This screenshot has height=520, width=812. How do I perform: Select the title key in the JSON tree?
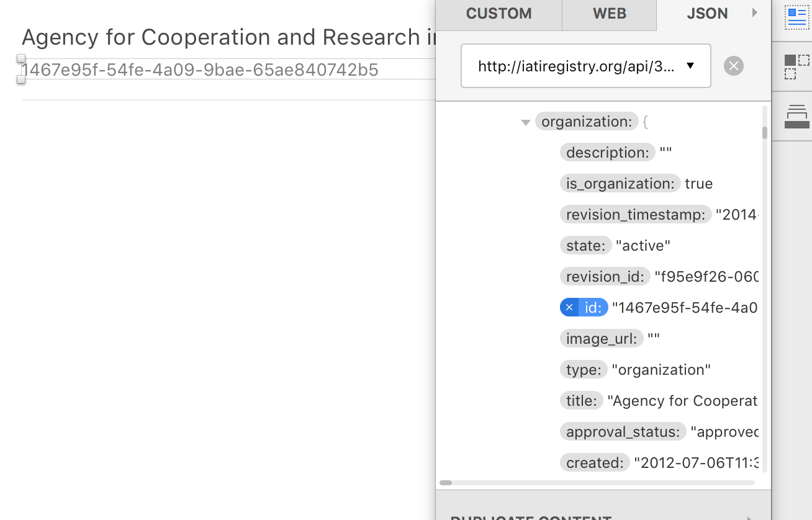tap(581, 400)
